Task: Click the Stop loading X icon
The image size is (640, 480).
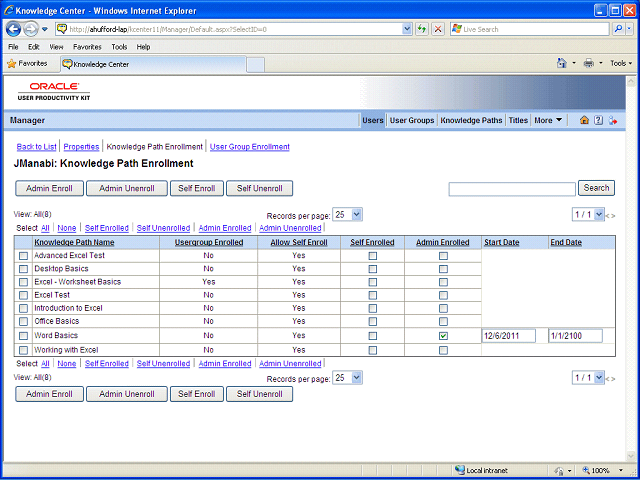Action: (x=438, y=29)
